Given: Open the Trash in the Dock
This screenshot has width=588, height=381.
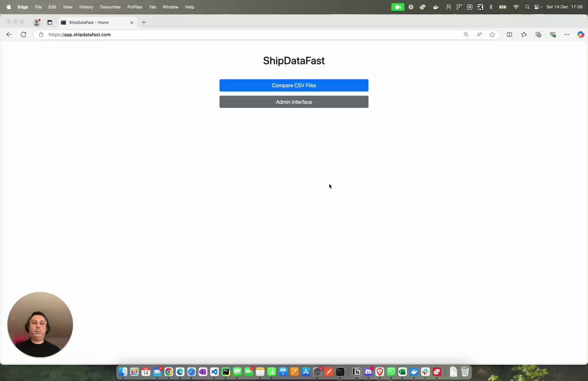Looking at the screenshot, I should pyautogui.click(x=465, y=371).
